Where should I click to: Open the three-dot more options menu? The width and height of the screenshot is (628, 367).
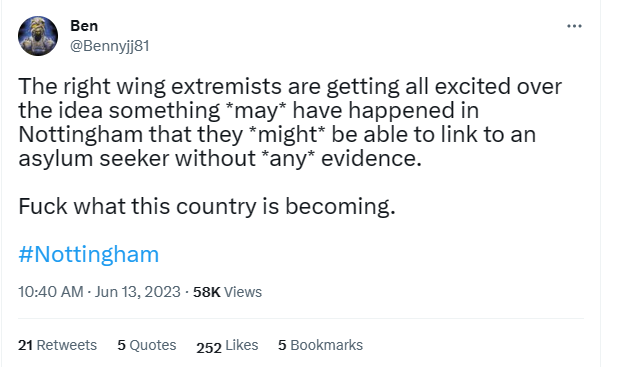tap(574, 26)
